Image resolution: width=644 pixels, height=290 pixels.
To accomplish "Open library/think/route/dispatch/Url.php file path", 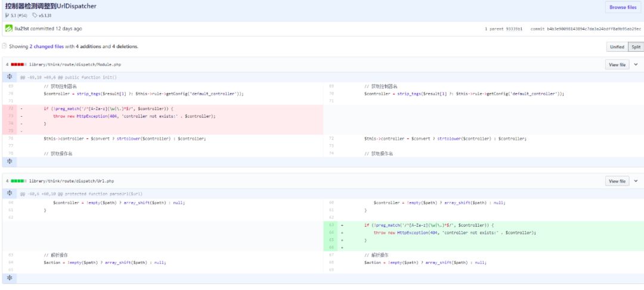I will [x=72, y=181].
